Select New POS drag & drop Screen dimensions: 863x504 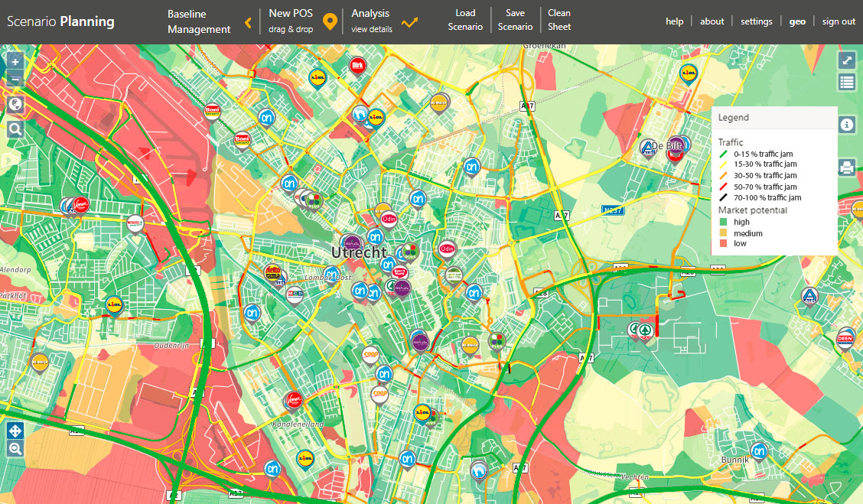pyautogui.click(x=291, y=21)
